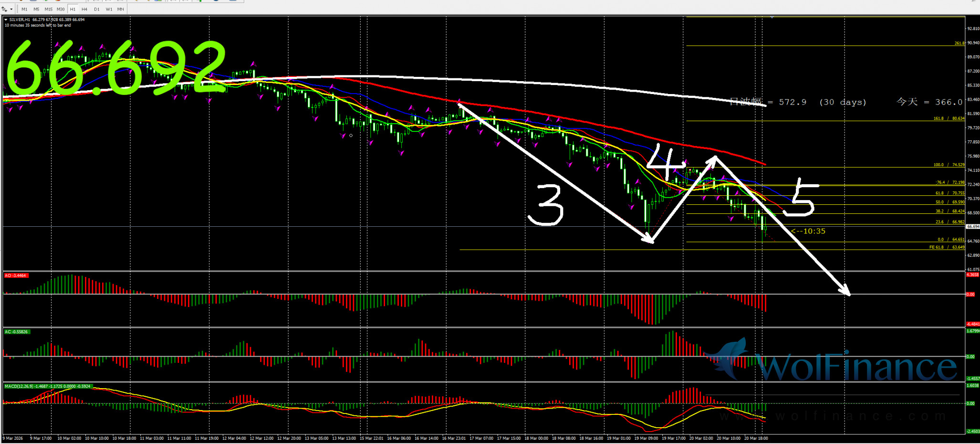The image size is (980, 444).
Task: Click the green AC indicator label
Action: coord(17,331)
